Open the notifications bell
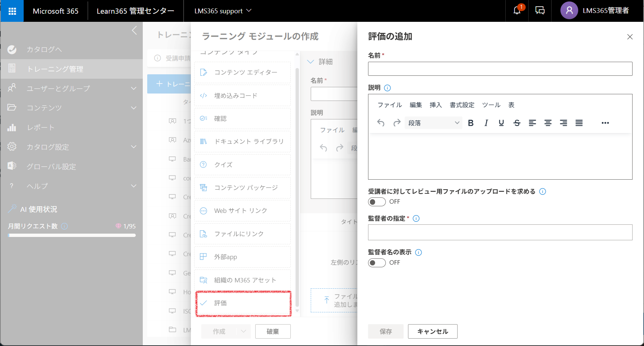The image size is (644, 346). click(x=517, y=11)
